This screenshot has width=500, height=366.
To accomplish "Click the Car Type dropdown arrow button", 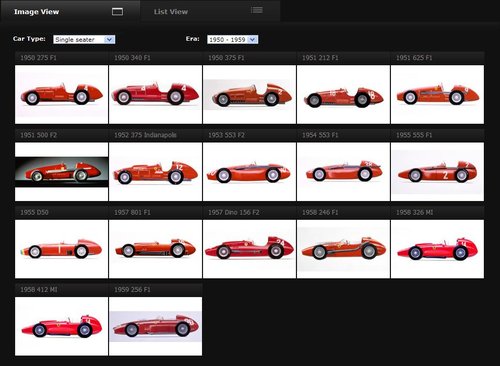I will pos(110,39).
